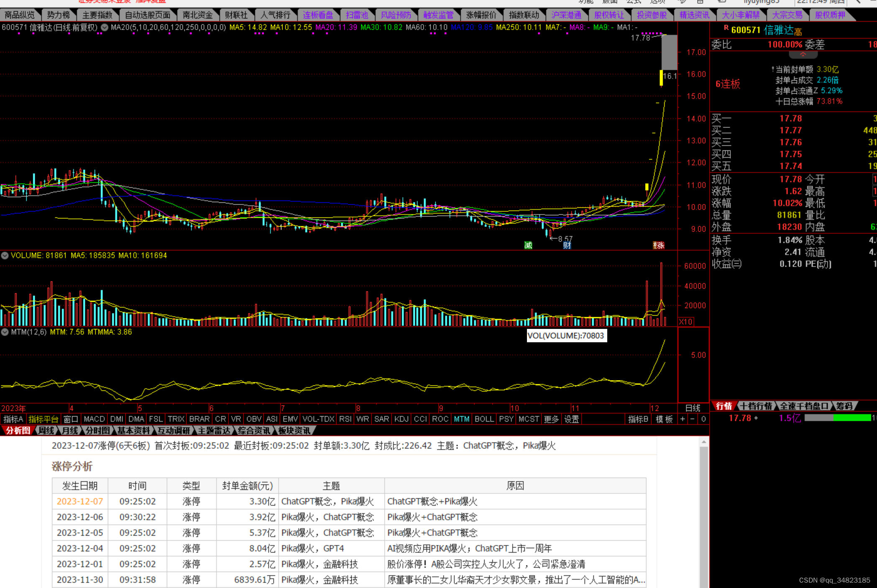Click the scroll-up arrow of analysis panel
Image resolution: width=877 pixels, height=588 pixels.
tap(704, 442)
